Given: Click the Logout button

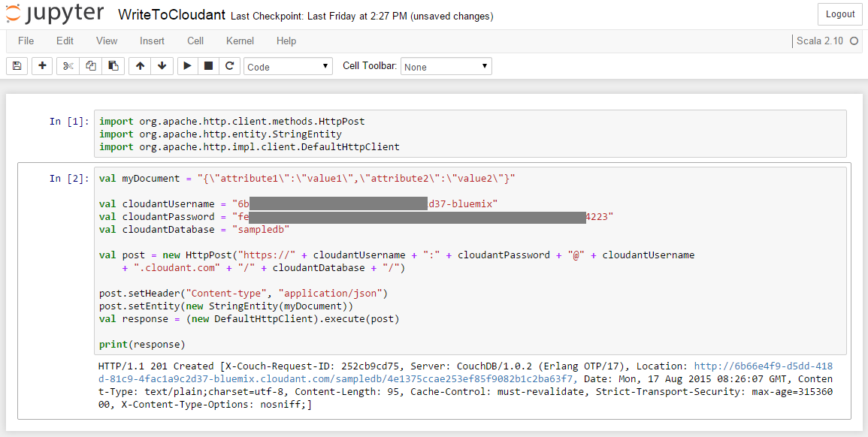Looking at the screenshot, I should point(839,14).
